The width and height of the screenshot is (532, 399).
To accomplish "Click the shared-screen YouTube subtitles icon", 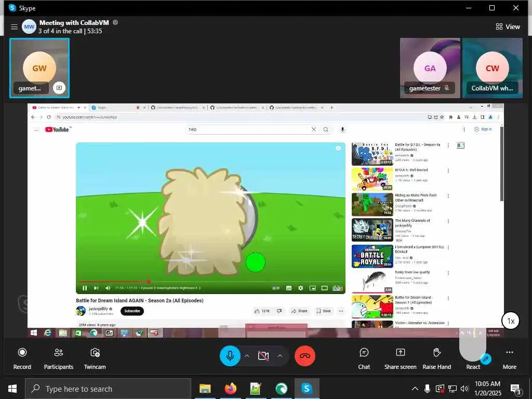I will click(x=289, y=288).
